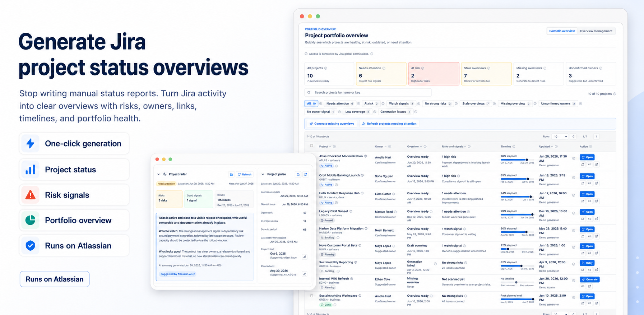Click external-link icon in Helix Incident Response row
Viewport: 644px width, 315px height.
597,201
